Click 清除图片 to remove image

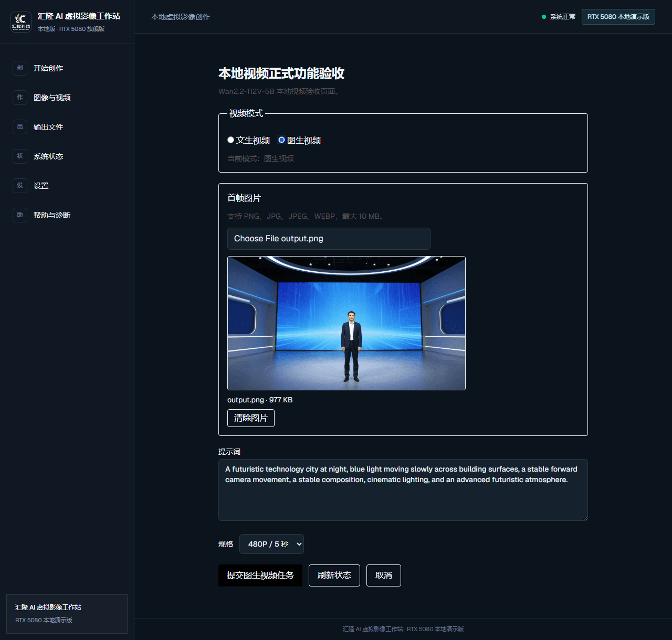(251, 418)
